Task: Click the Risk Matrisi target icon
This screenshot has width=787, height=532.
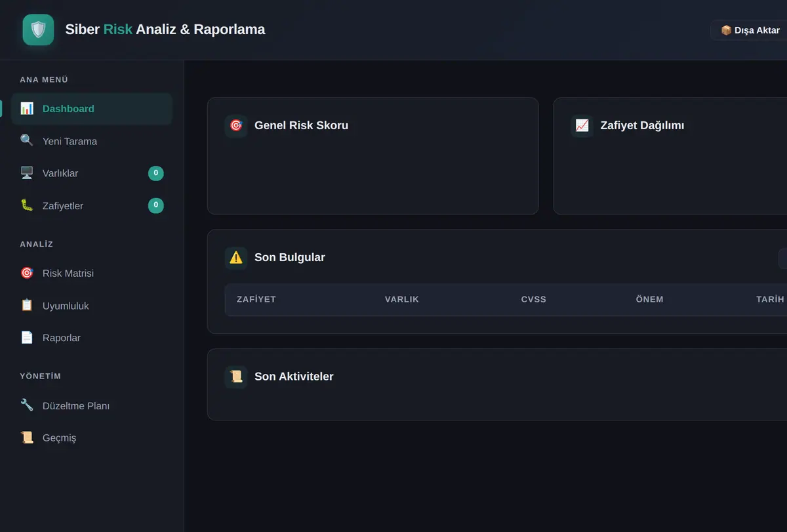Action: pyautogui.click(x=27, y=273)
